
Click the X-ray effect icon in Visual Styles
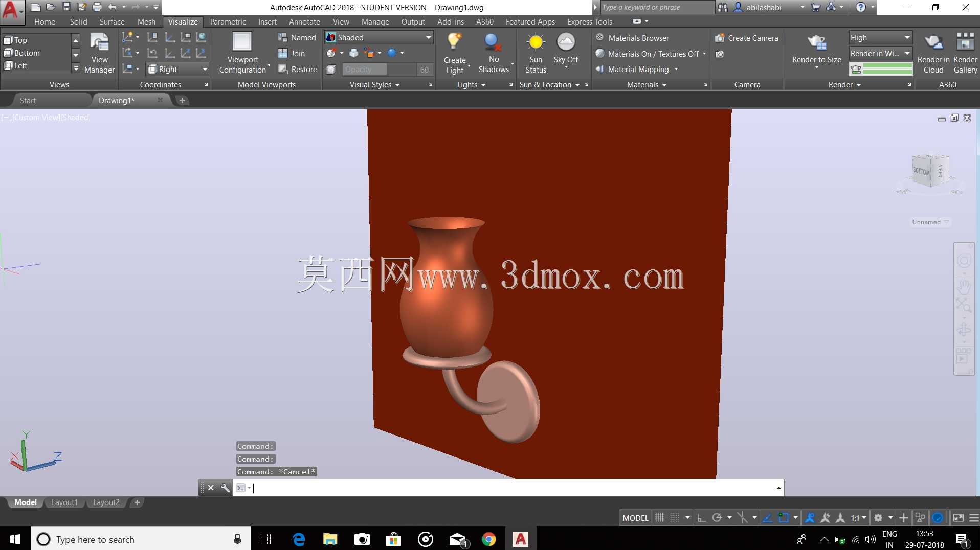click(331, 70)
